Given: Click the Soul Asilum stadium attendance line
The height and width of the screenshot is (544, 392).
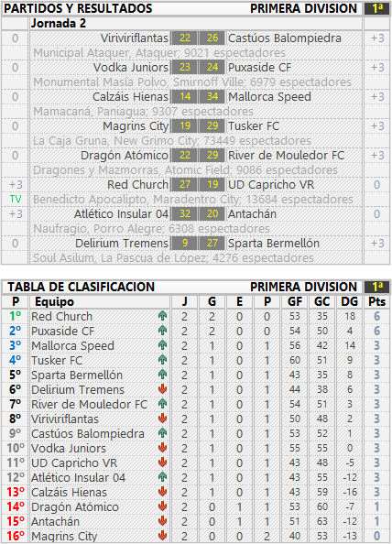Looking at the screenshot, I should [173, 257].
